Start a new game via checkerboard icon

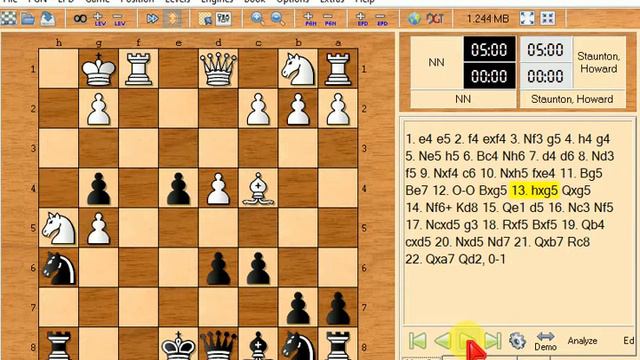click(9, 18)
